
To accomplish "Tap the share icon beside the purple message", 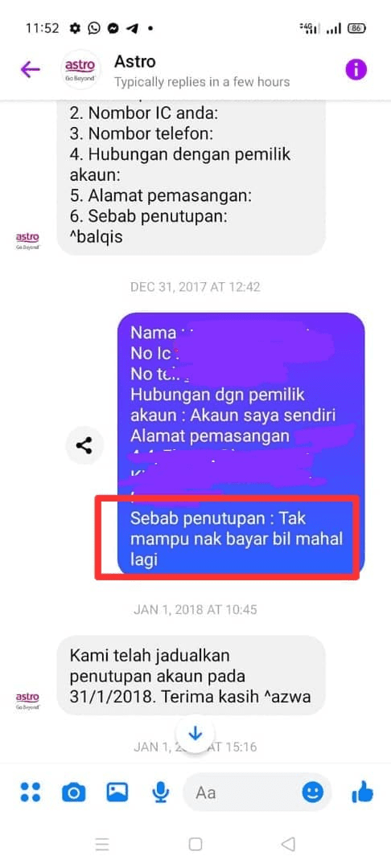I will click(84, 445).
